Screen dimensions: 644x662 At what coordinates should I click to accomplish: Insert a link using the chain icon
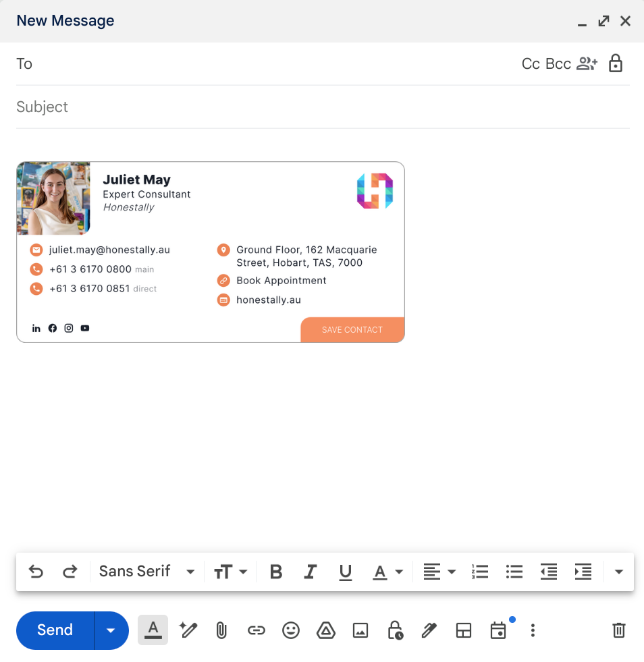[x=256, y=630]
